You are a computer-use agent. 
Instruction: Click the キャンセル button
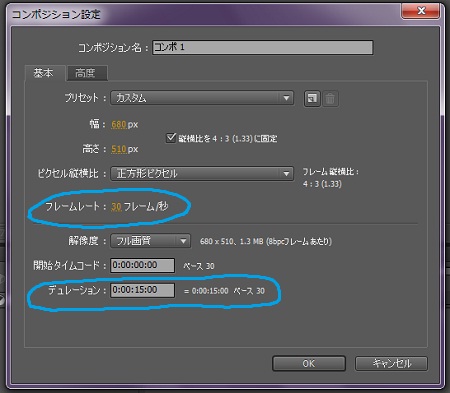coord(391,363)
